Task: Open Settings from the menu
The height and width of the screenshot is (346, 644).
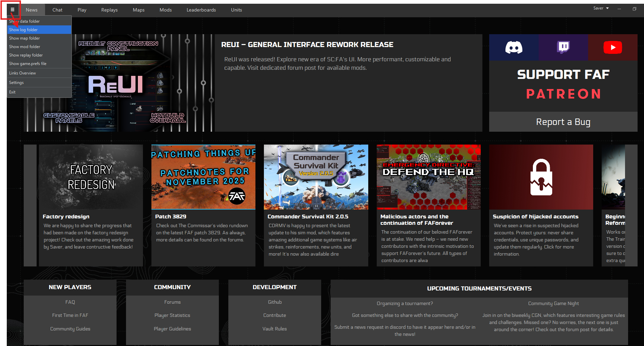Action: pos(39,83)
